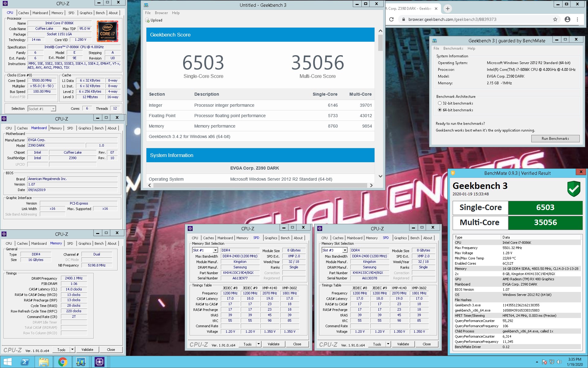This screenshot has width=588, height=368.
Task: Switch to Graphics tab in the top CPU-Z window
Action: point(86,13)
